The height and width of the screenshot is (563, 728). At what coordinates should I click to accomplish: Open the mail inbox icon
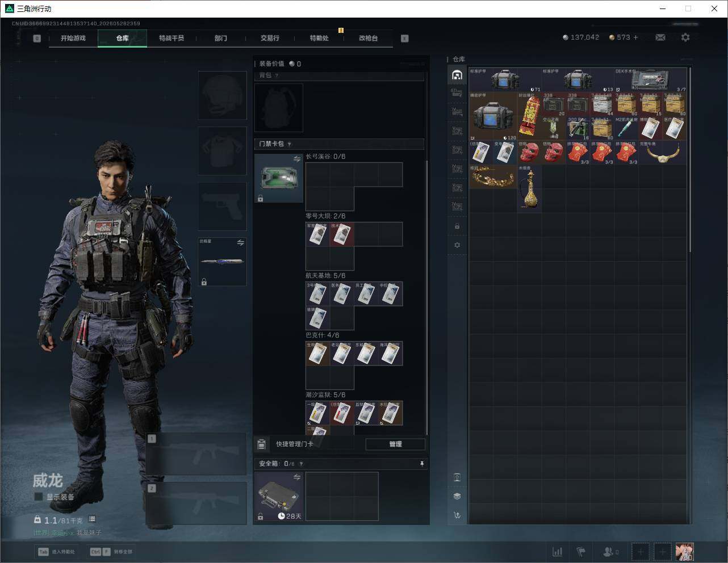click(x=660, y=37)
